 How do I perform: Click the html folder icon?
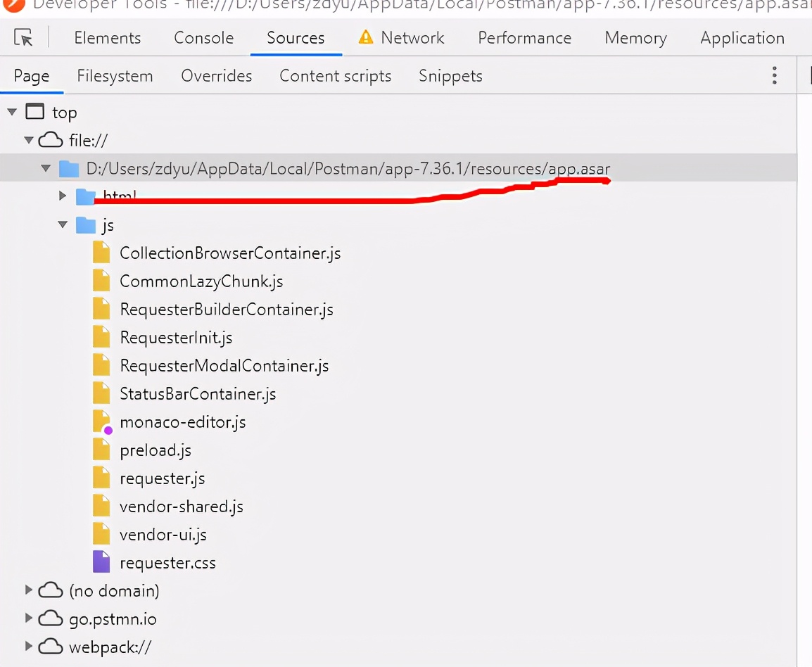(x=85, y=196)
